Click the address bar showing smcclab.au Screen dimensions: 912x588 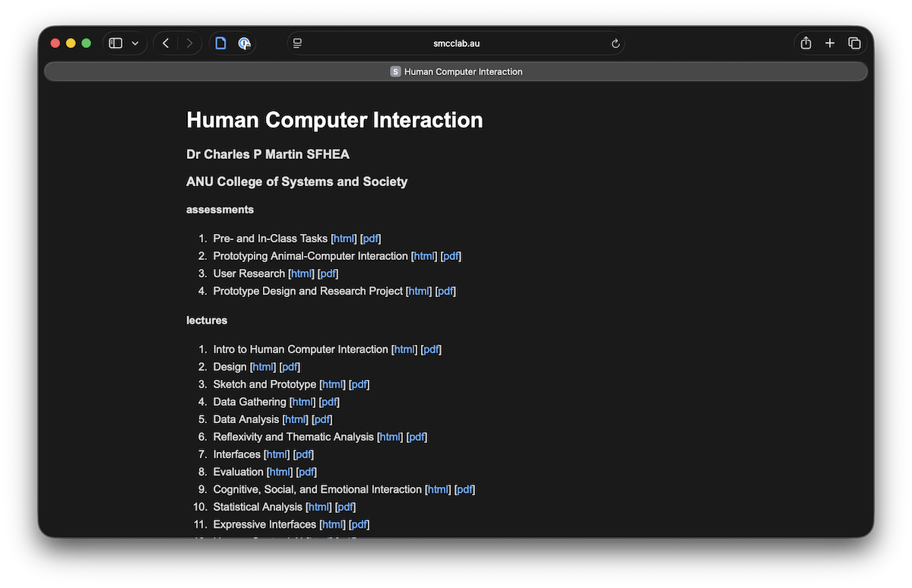pyautogui.click(x=456, y=43)
